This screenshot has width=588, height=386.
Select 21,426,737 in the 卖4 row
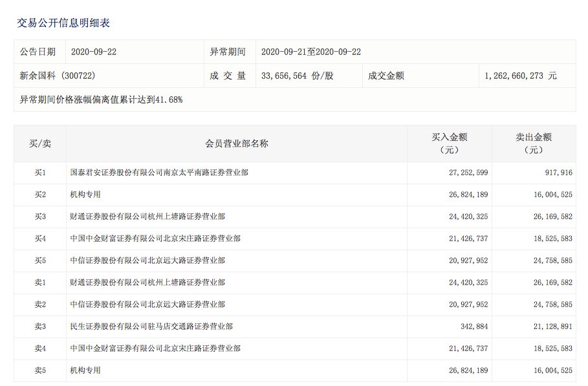[x=468, y=348]
